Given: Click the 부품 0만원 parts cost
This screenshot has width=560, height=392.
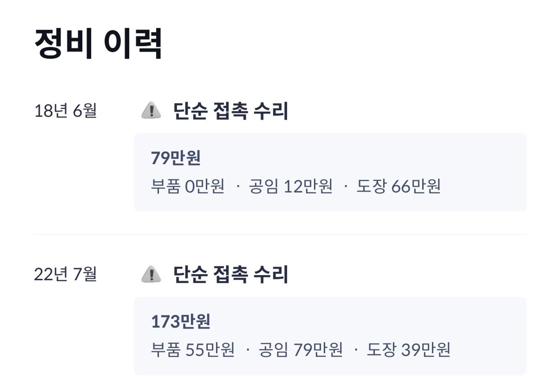Looking at the screenshot, I should pyautogui.click(x=187, y=186).
